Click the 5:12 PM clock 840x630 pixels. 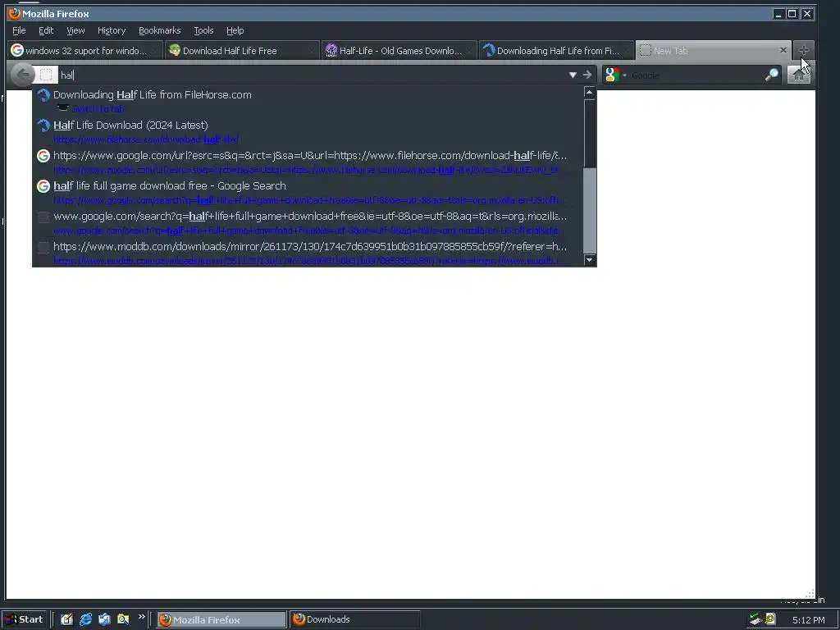[808, 620]
